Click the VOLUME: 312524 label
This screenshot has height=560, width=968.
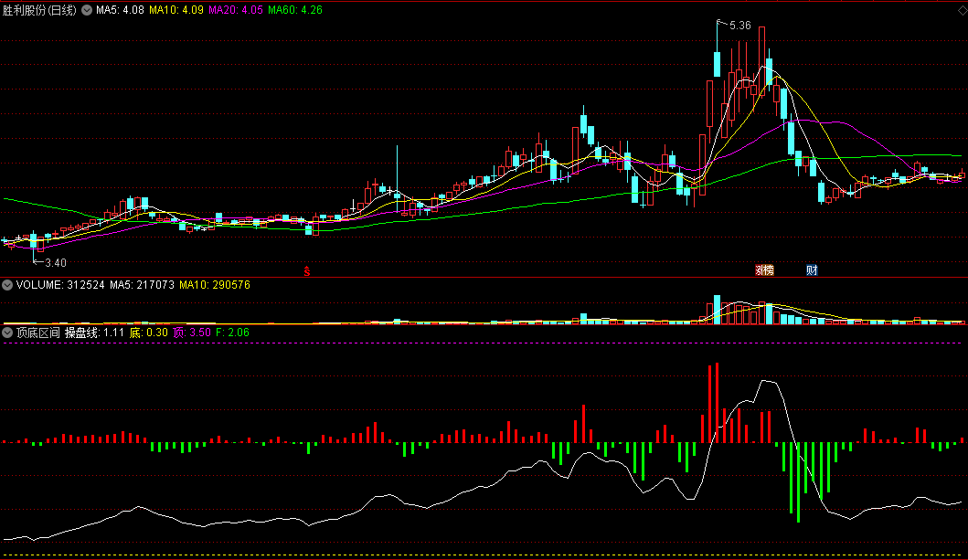[x=60, y=285]
